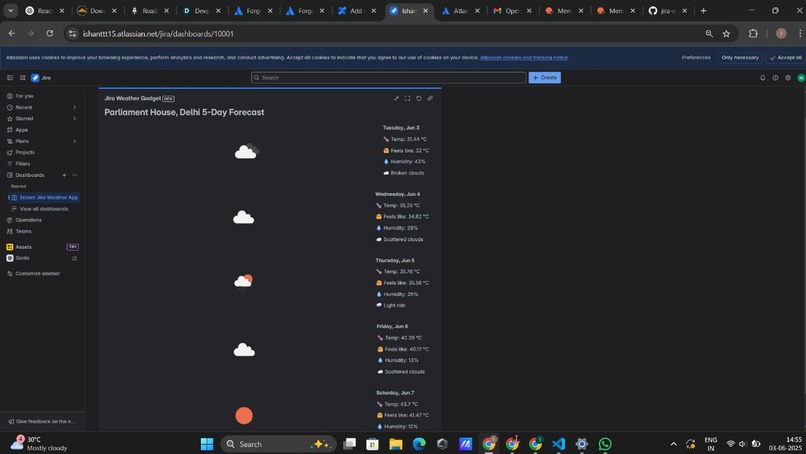The image size is (806, 454).
Task: Open File Explorer from taskbar
Action: tap(395, 444)
